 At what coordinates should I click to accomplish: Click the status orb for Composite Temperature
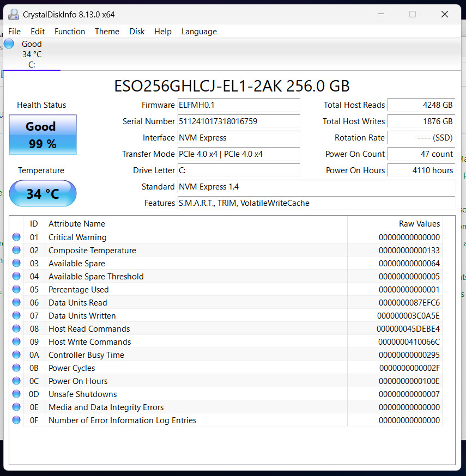[x=16, y=250]
